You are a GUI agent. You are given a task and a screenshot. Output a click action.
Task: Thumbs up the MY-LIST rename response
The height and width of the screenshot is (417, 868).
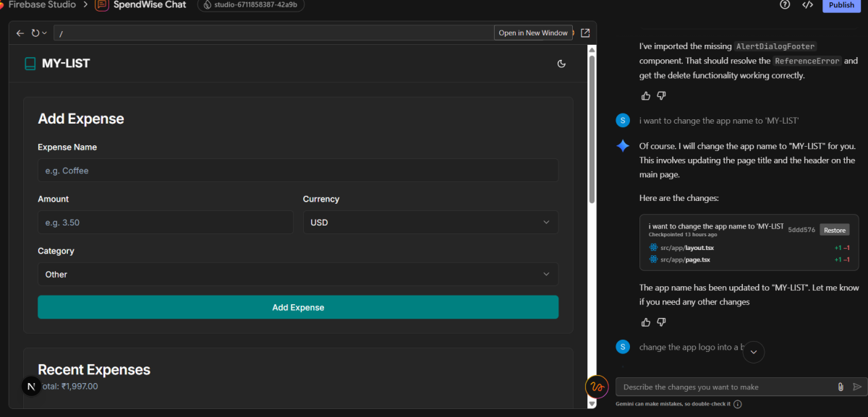[x=645, y=322]
